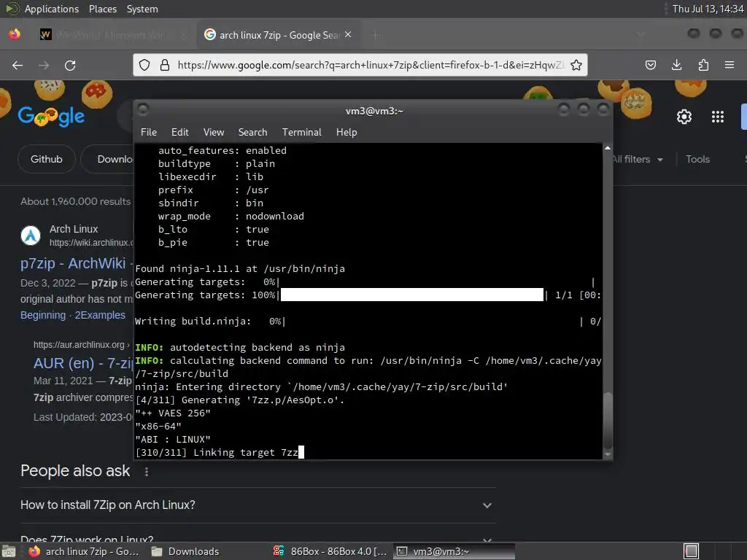
Task: Open the terminal Help menu
Action: coord(347,133)
